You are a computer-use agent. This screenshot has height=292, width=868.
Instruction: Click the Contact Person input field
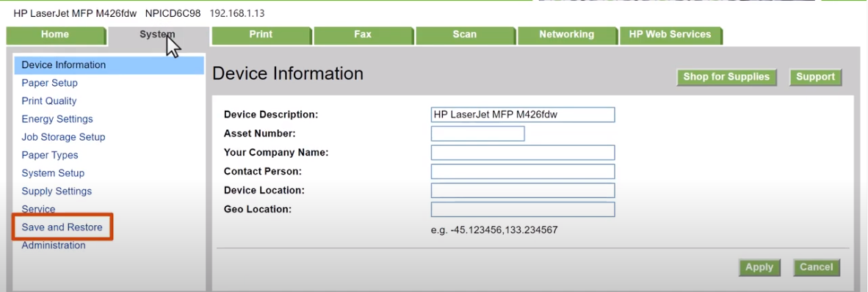[x=523, y=172]
